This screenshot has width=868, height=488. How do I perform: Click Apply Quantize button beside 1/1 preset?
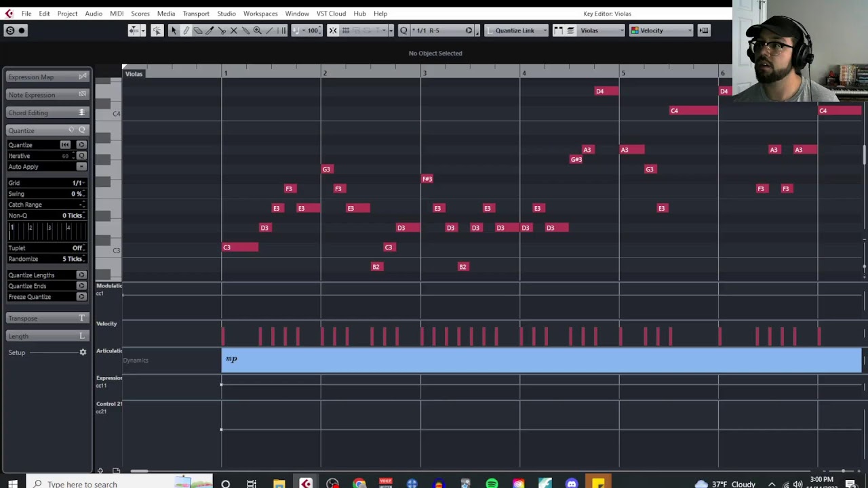pyautogui.click(x=469, y=30)
